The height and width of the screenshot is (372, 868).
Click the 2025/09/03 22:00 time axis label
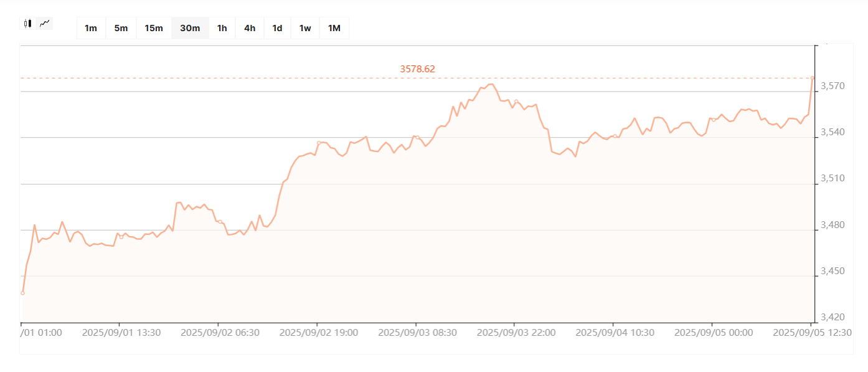[516, 333]
